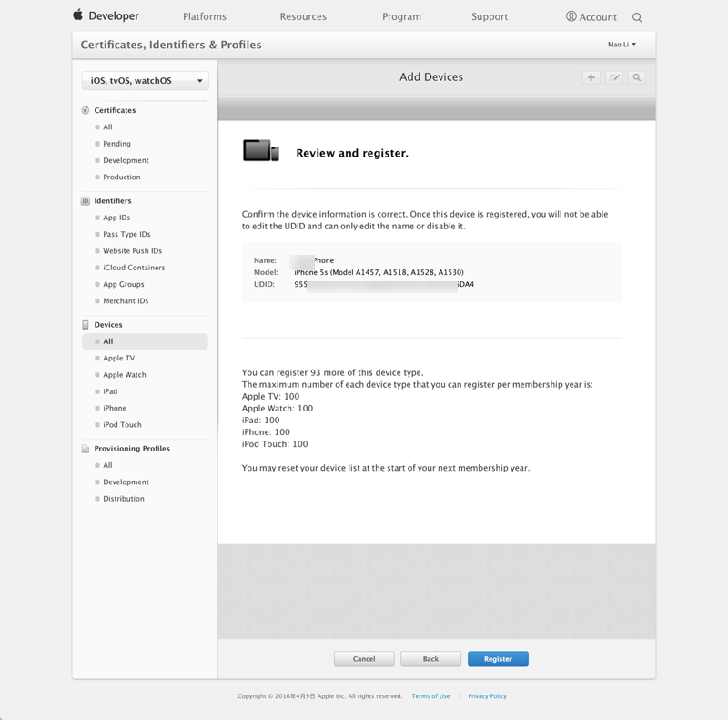Image resolution: width=728 pixels, height=720 pixels.
Task: Open the search magnifier in top navigation
Action: pyautogui.click(x=637, y=17)
